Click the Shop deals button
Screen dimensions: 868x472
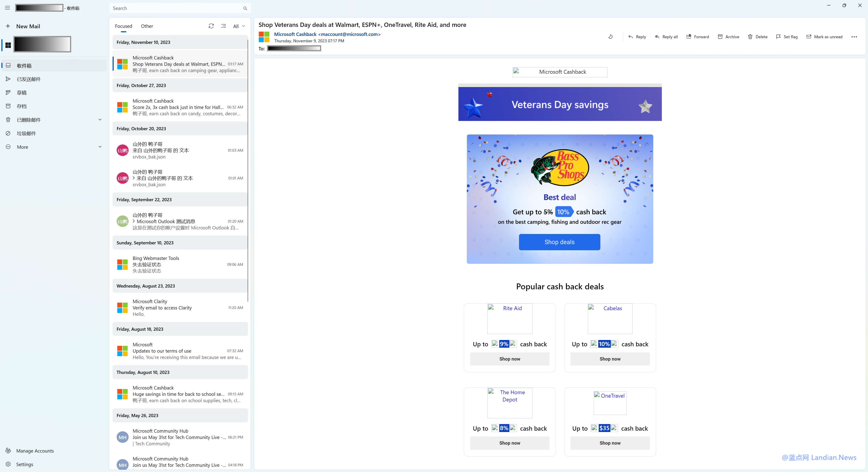click(559, 242)
